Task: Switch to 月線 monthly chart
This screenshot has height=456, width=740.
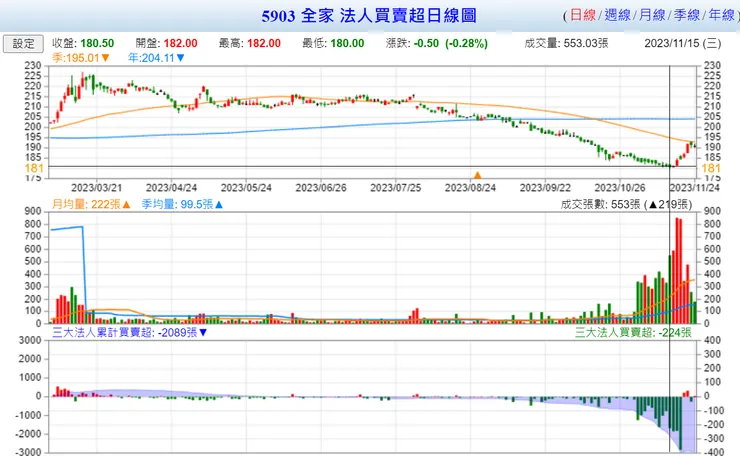Action: pos(652,15)
